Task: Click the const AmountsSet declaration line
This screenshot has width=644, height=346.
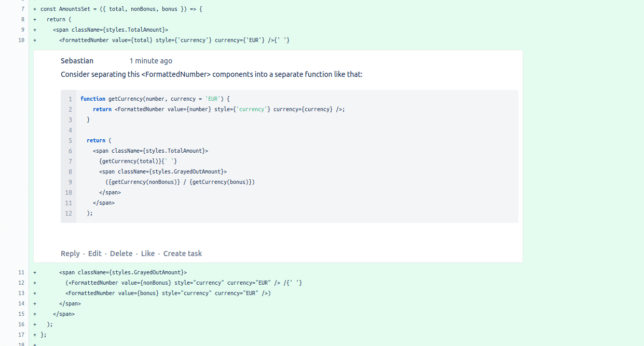Action: point(121,9)
